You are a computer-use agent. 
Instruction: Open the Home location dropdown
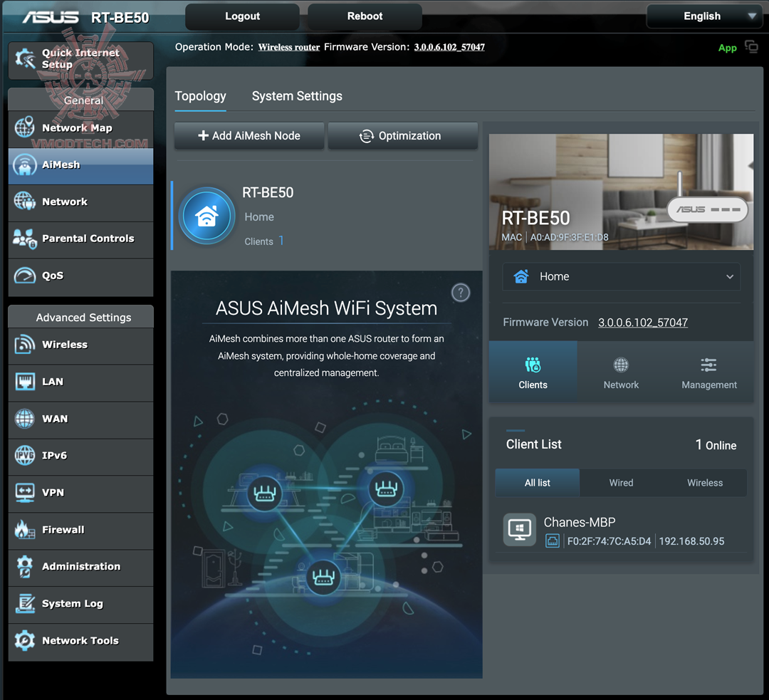[x=620, y=276]
